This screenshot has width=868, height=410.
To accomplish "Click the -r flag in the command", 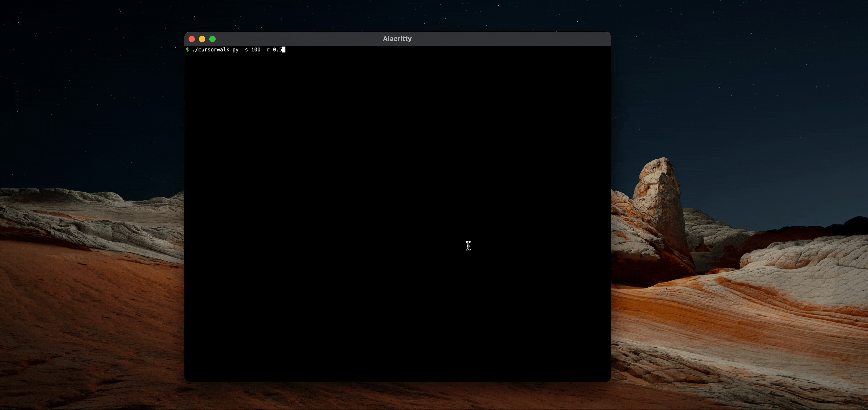I will [x=266, y=50].
